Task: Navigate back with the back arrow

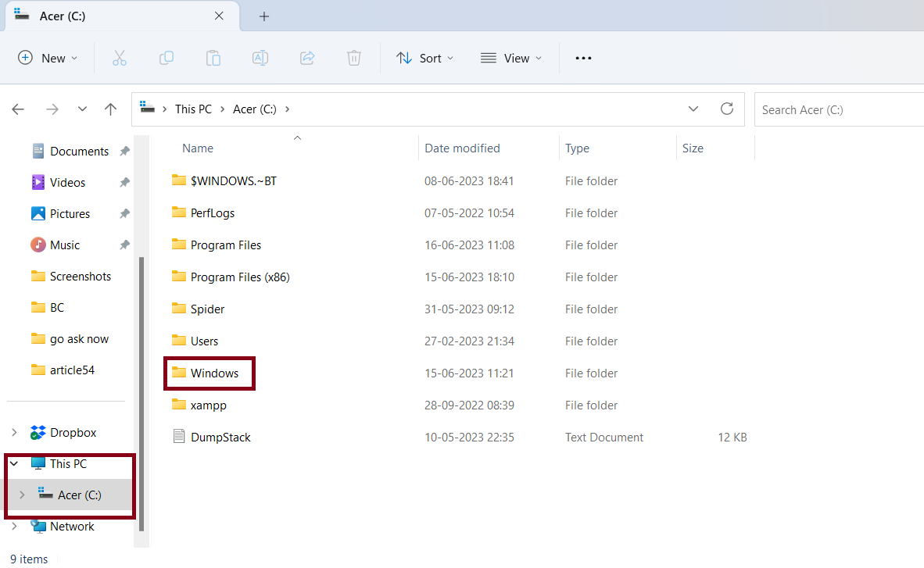Action: (x=18, y=109)
